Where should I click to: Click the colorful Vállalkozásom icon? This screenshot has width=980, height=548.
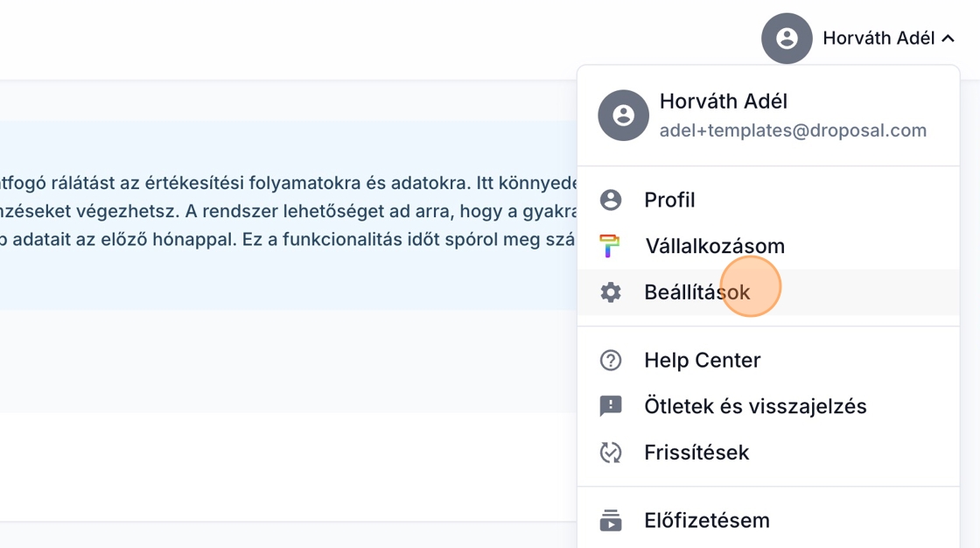610,246
